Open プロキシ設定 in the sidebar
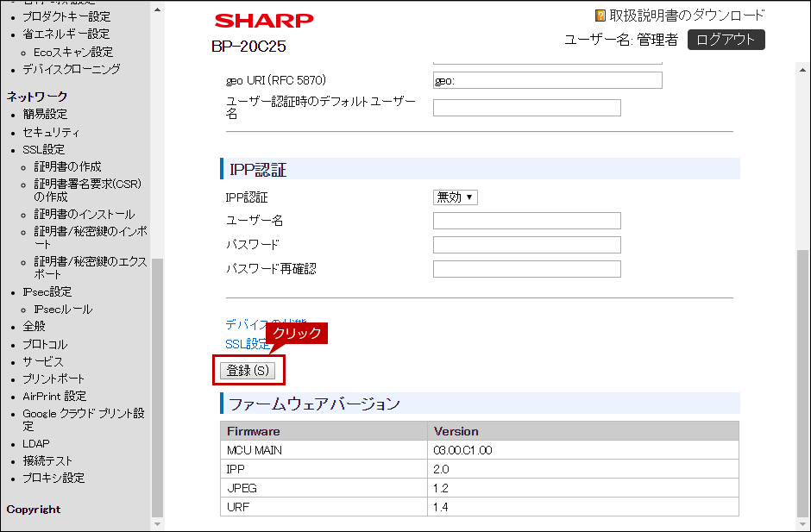The width and height of the screenshot is (811, 532). 53,479
